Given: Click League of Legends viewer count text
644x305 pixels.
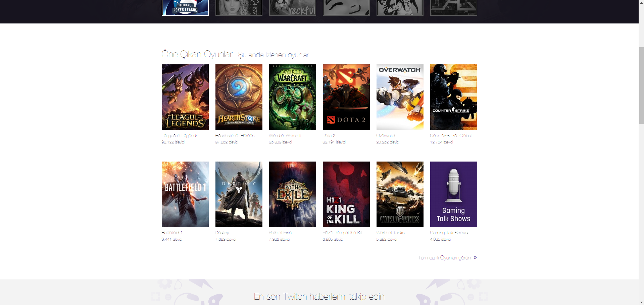Looking at the screenshot, I should coord(173,142).
